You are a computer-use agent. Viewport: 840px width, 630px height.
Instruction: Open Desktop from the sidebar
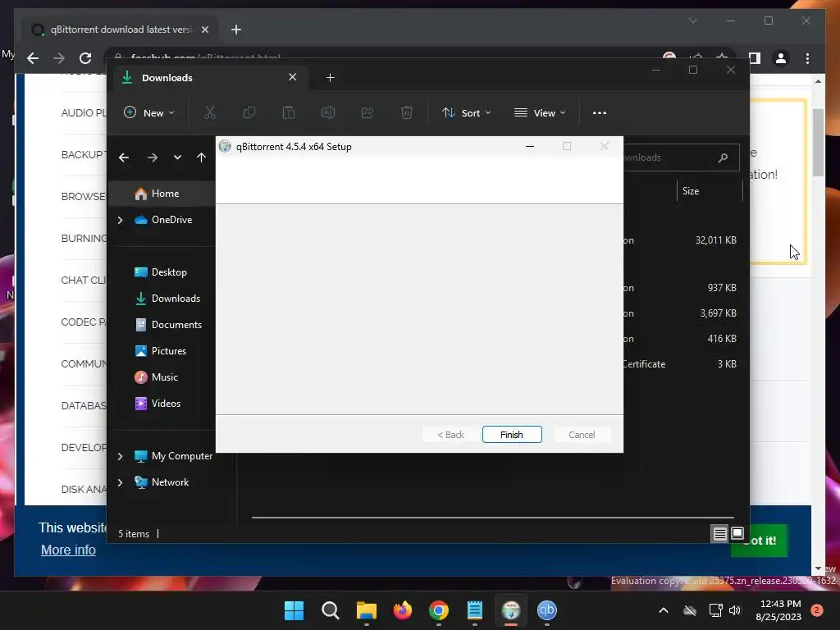(162, 272)
